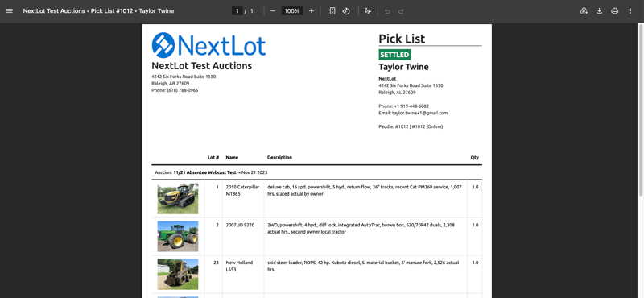Open the sidebar hamburger menu
The width and height of the screenshot is (644, 298).
tap(10, 11)
